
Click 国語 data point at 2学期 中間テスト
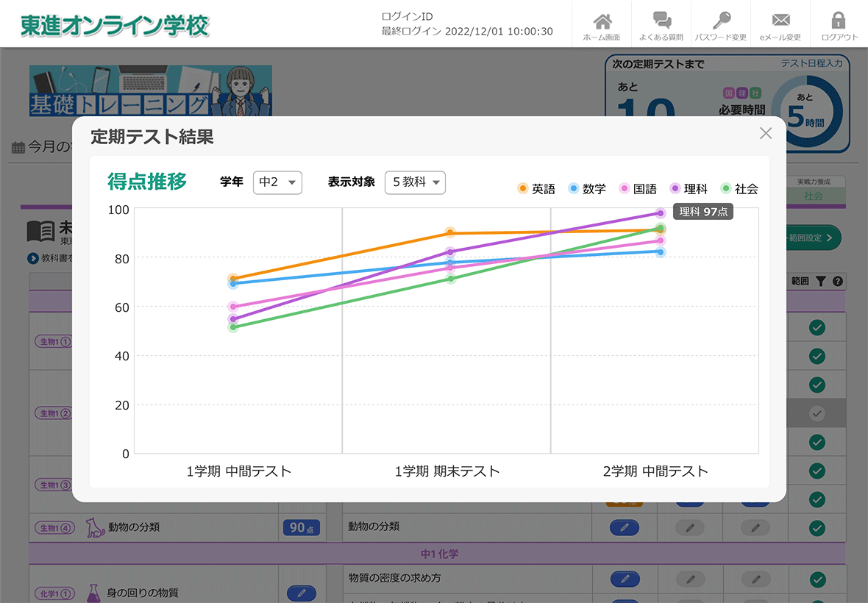click(661, 240)
